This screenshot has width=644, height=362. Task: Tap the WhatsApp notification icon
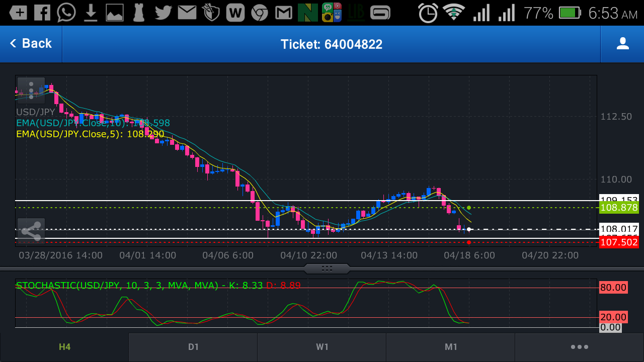pyautogui.click(x=66, y=13)
